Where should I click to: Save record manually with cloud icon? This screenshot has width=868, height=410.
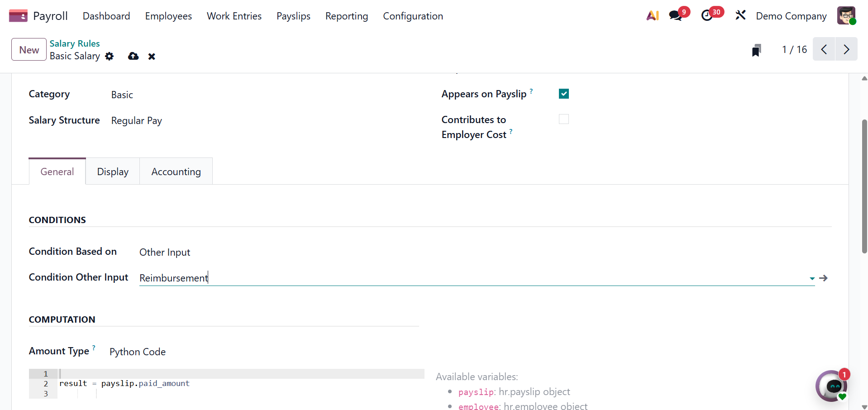coord(133,56)
